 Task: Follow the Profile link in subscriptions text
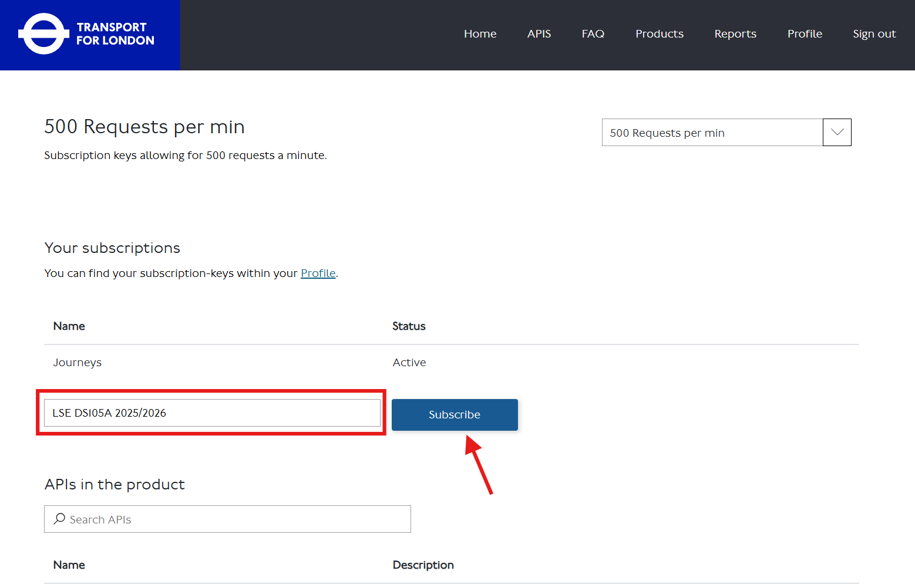(x=318, y=273)
